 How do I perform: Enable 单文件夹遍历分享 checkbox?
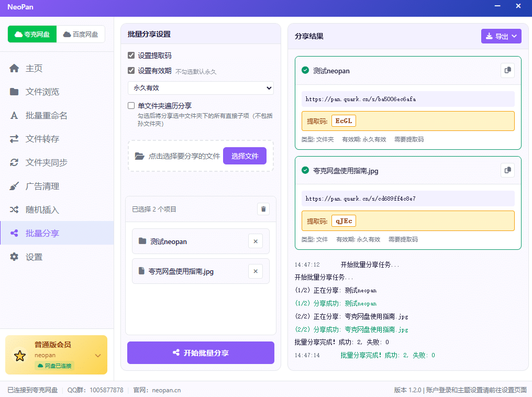click(x=131, y=105)
